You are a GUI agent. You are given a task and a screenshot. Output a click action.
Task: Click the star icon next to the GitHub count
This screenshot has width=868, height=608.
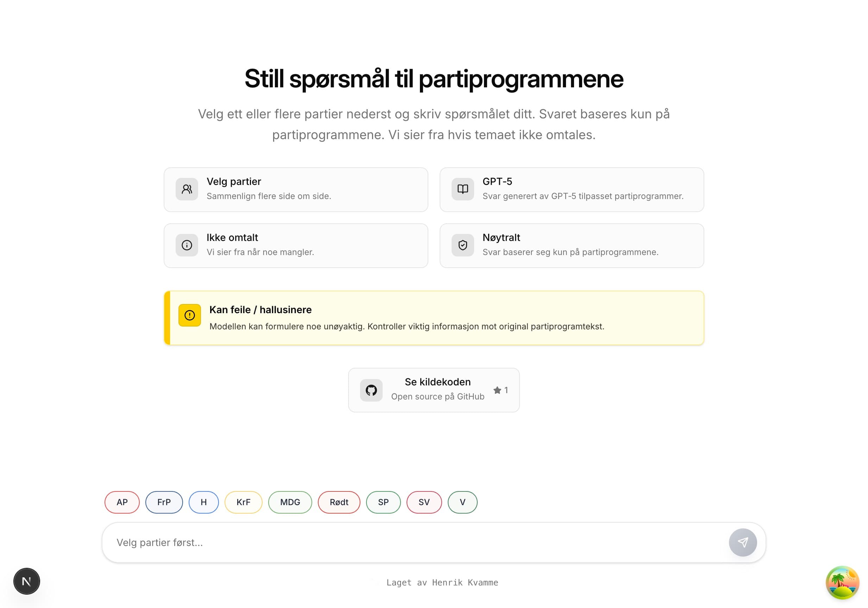497,390
